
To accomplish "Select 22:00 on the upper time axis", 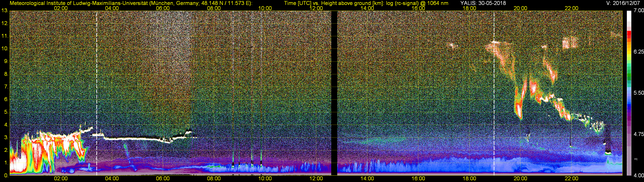I will (x=571, y=8).
